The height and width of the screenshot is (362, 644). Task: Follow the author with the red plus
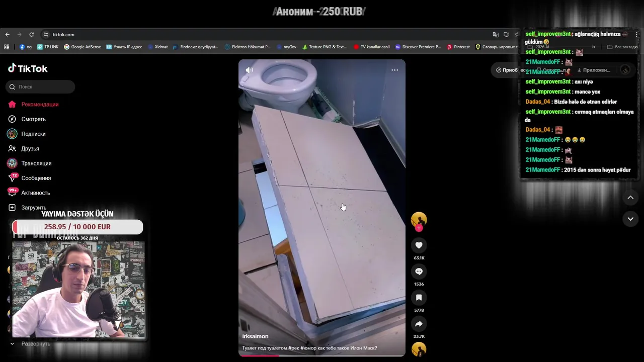tap(419, 228)
